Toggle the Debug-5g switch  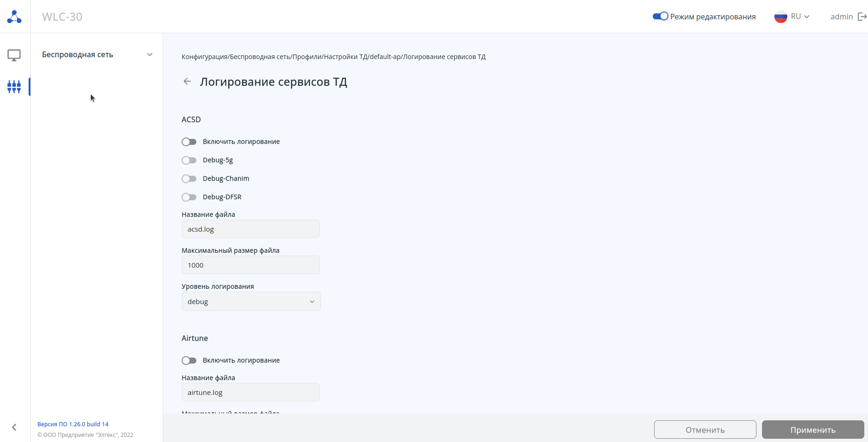(189, 160)
